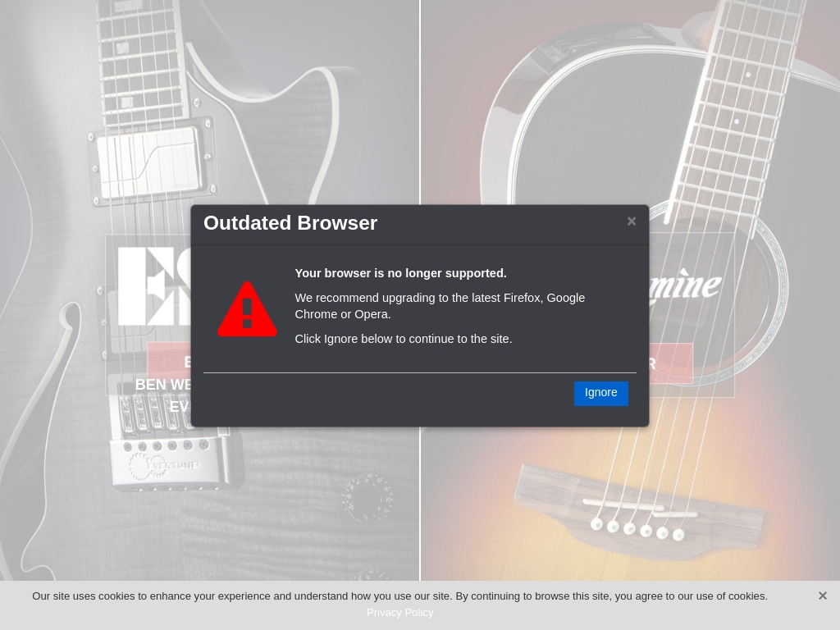840x630 pixels.
Task: Click the bold no longer supported message
Action: [x=400, y=273]
